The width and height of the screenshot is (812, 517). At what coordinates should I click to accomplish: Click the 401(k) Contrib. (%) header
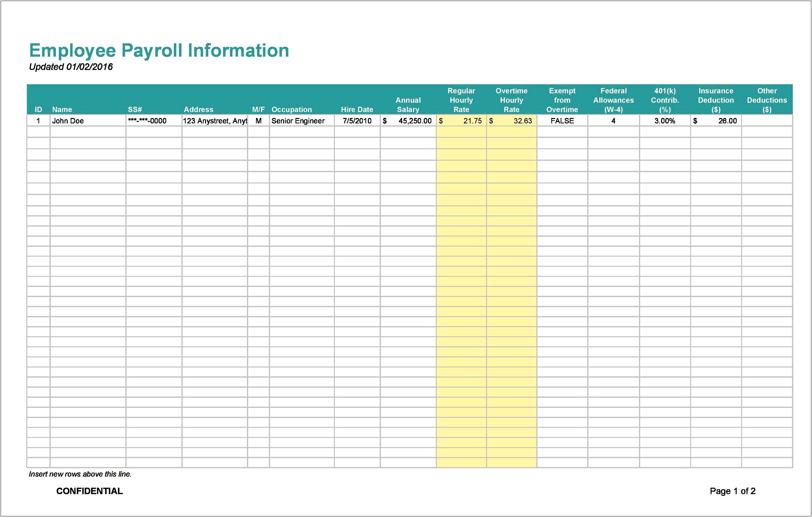pyautogui.click(x=665, y=100)
